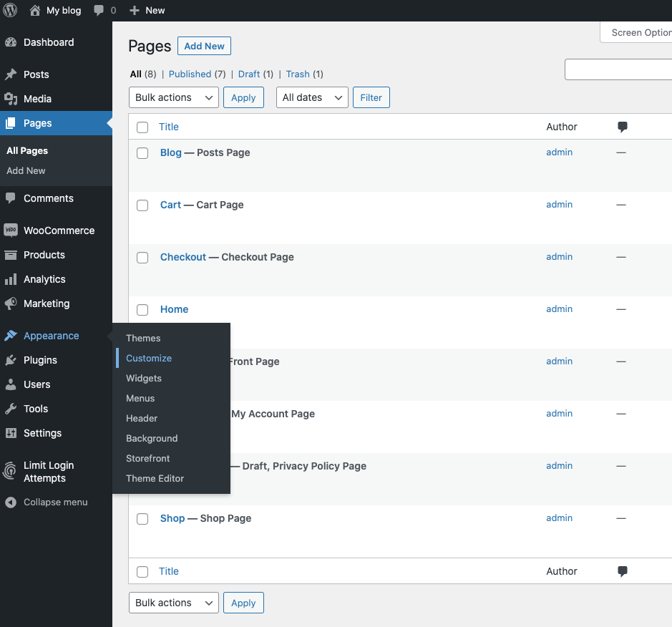
Task: Click the Collapse menu arrow icon
Action: pos(11,502)
